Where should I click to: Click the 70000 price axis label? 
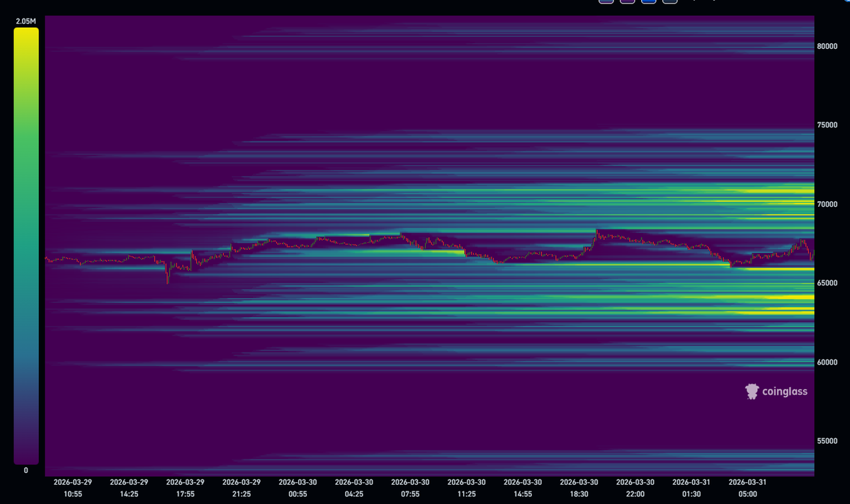tap(827, 204)
